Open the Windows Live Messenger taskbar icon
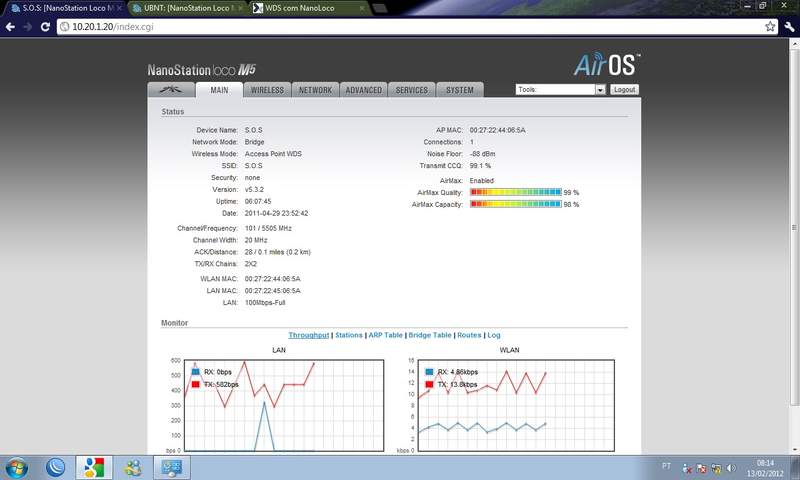The image size is (800, 480). click(133, 467)
